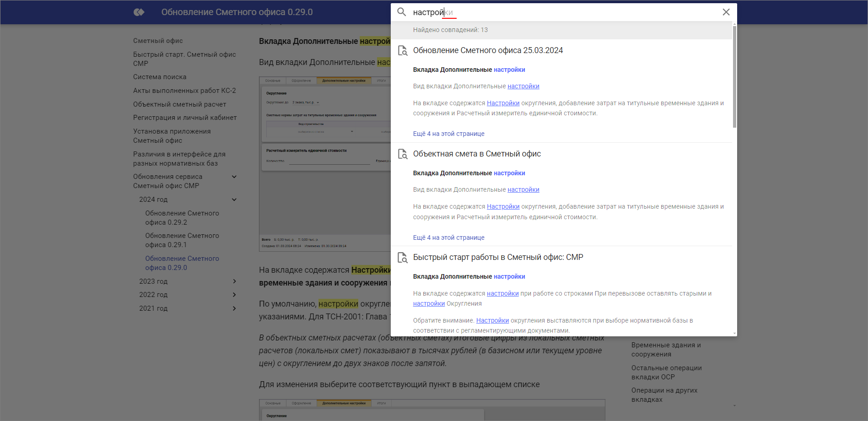This screenshot has height=421, width=868.
Task: Open 'Обновление Сметного офиса 25.03.2024' search result
Action: point(488,50)
